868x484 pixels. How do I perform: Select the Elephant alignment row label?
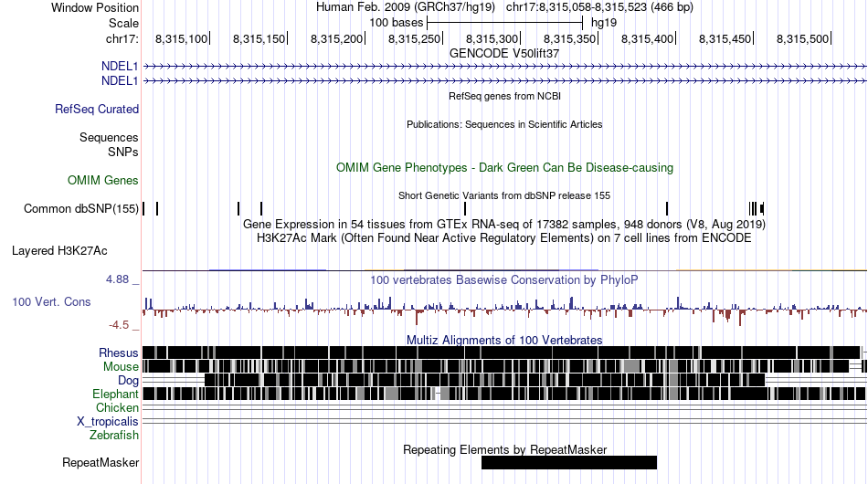pyautogui.click(x=115, y=394)
